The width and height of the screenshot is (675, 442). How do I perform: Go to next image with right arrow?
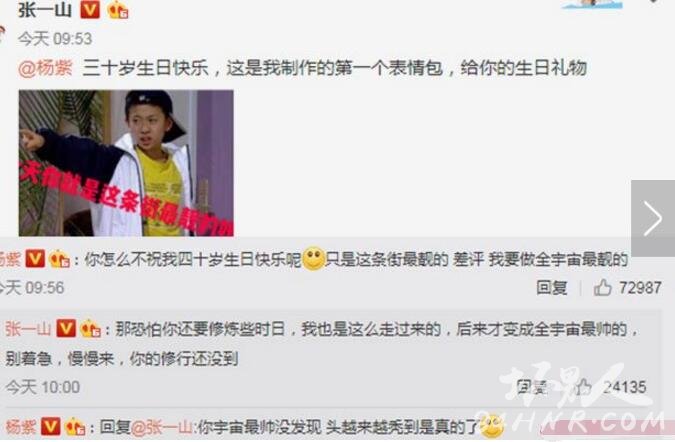pyautogui.click(x=653, y=219)
